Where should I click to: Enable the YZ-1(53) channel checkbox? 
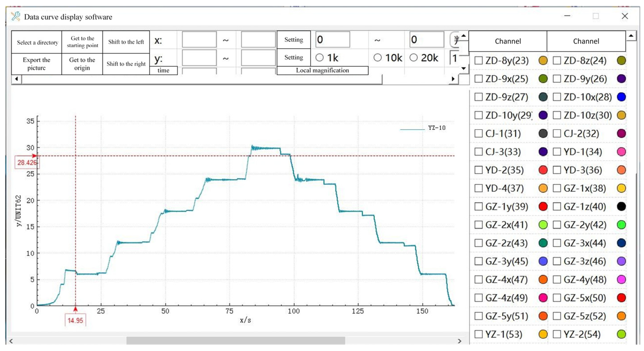pyautogui.click(x=479, y=334)
